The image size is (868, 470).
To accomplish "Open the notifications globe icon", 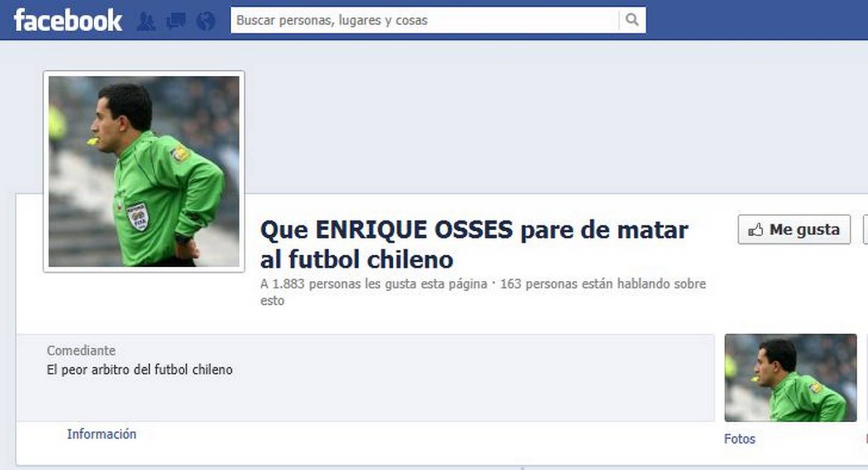I will point(206,21).
